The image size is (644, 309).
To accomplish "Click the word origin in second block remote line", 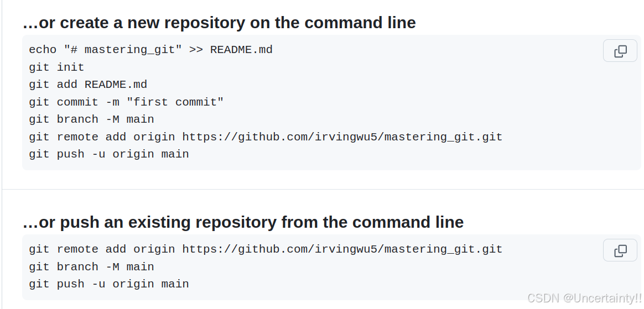I will coord(154,249).
